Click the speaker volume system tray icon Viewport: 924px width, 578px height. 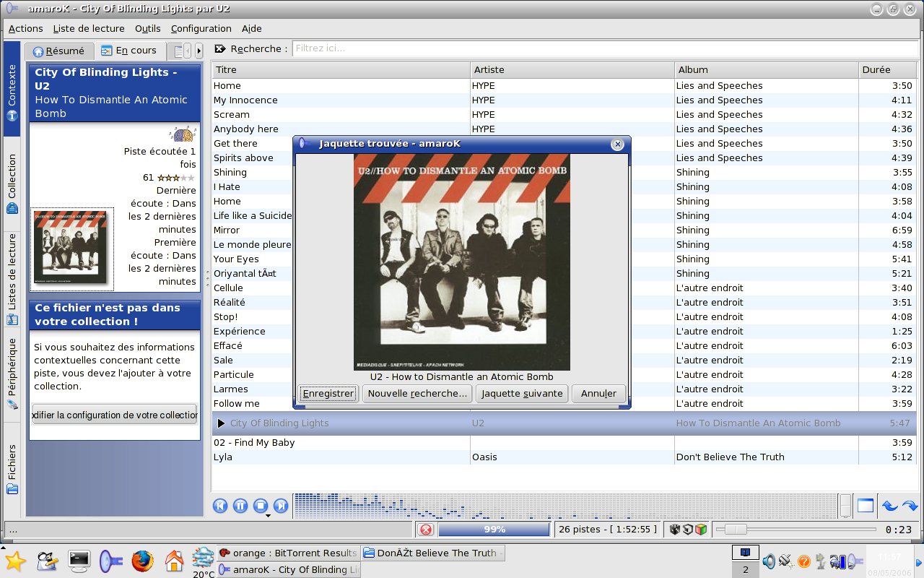coord(769,561)
